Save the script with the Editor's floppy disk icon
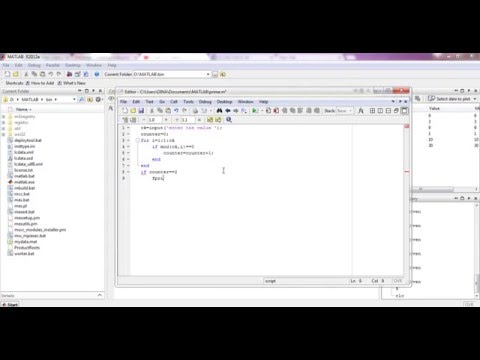This screenshot has height=360, width=480. pyautogui.click(x=141, y=111)
